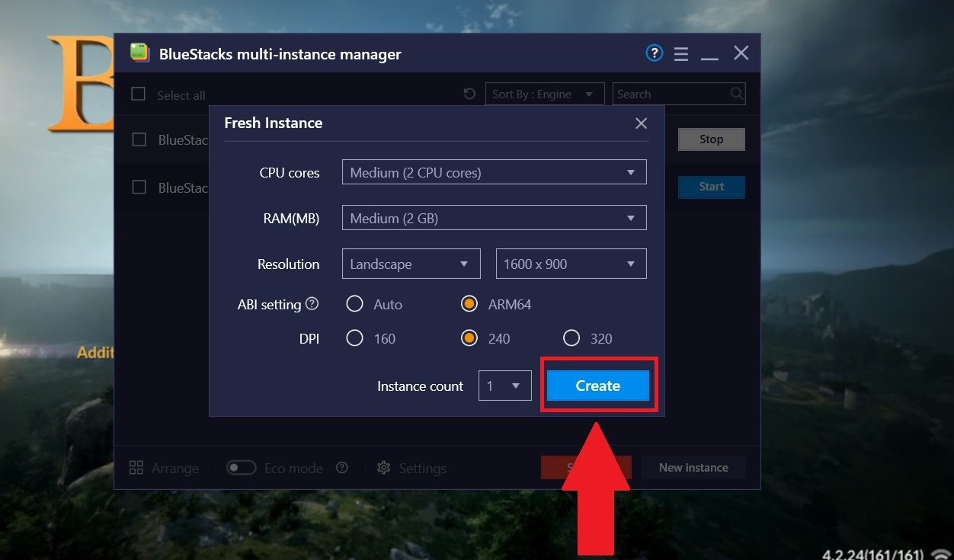
Task: Check the instance row with the Stop button
Action: tap(139, 139)
